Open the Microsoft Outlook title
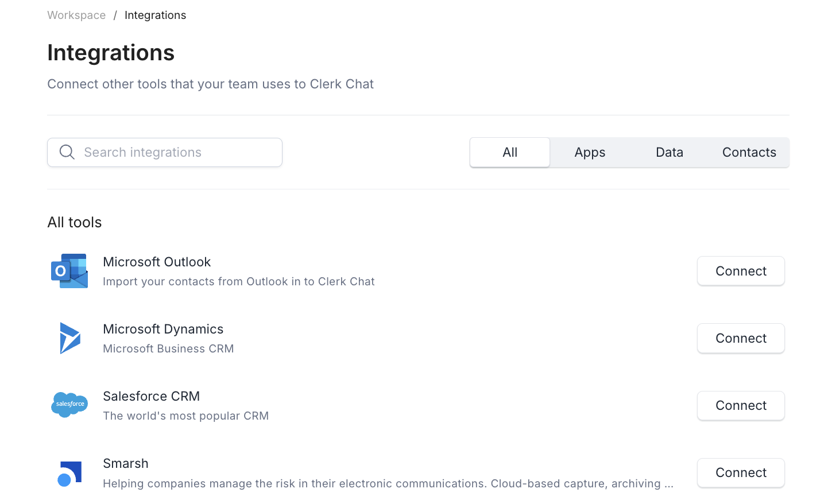The width and height of the screenshot is (828, 504). point(157,262)
